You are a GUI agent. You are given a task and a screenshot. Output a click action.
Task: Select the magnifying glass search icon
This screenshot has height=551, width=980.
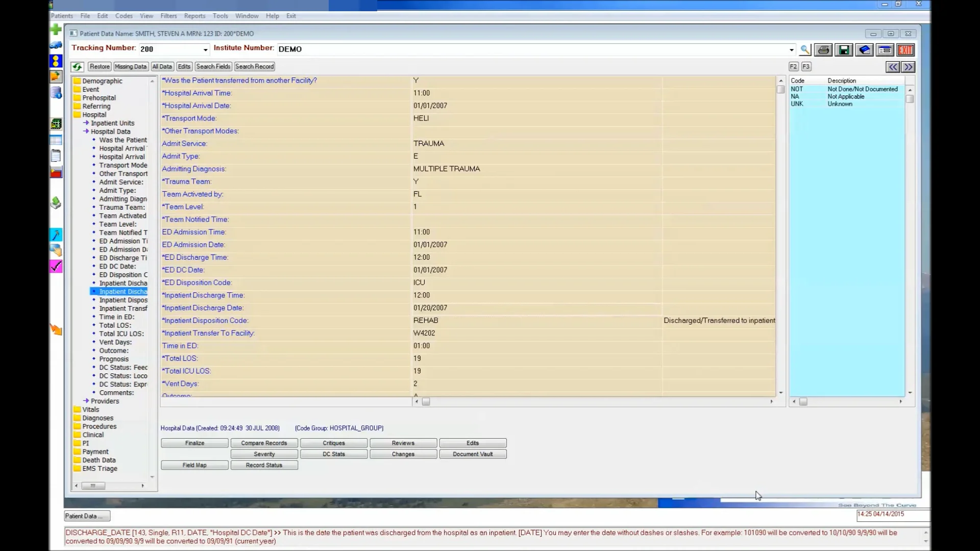point(805,50)
